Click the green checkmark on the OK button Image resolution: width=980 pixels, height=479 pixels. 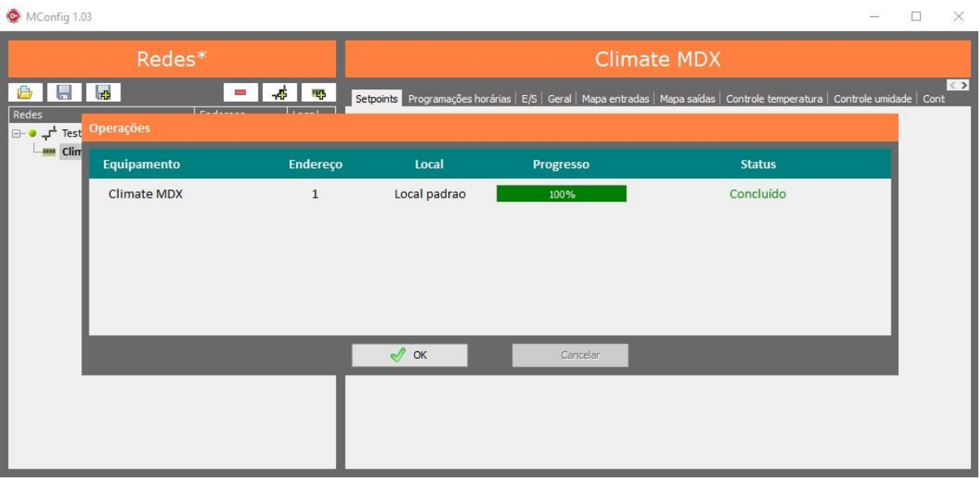click(398, 355)
